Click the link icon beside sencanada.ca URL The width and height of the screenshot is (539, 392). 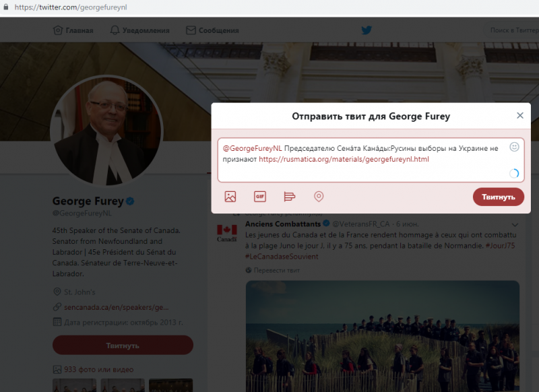(57, 307)
